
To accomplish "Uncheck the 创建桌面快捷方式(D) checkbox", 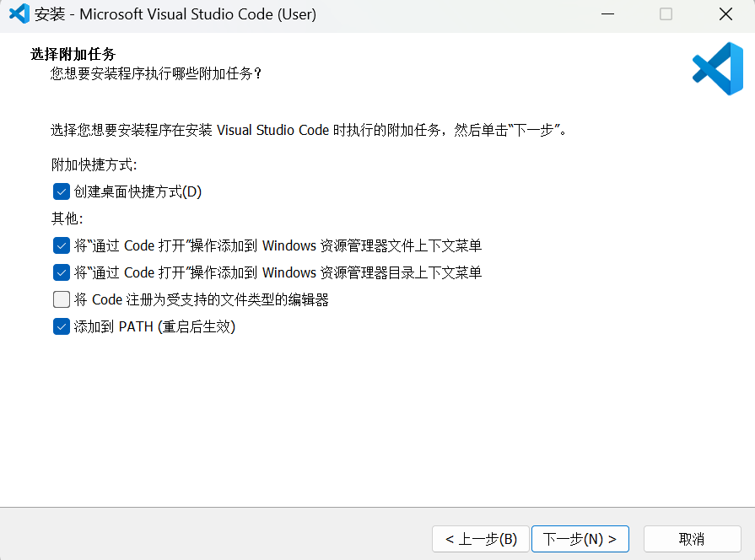I will click(61, 191).
